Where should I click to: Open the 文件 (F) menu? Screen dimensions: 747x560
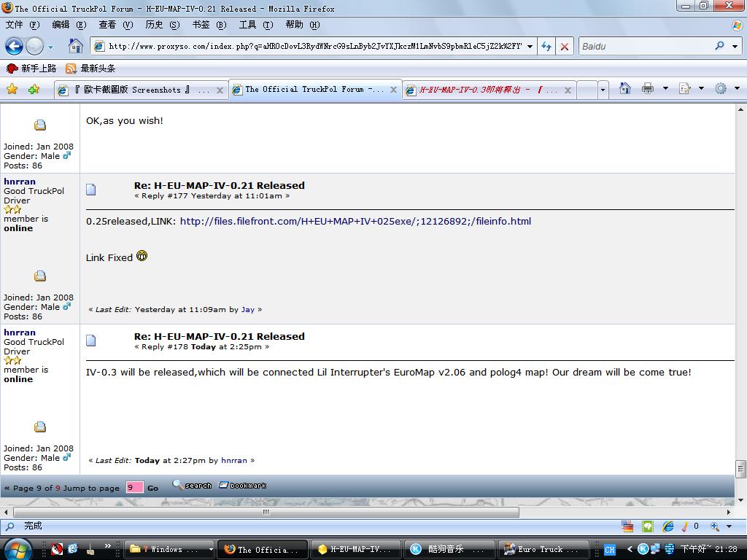coord(23,25)
